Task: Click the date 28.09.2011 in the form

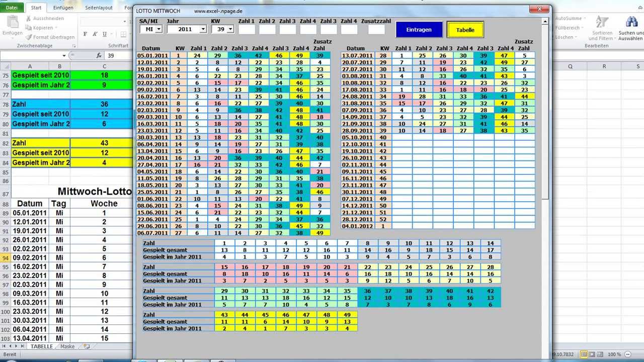Action: tap(358, 130)
